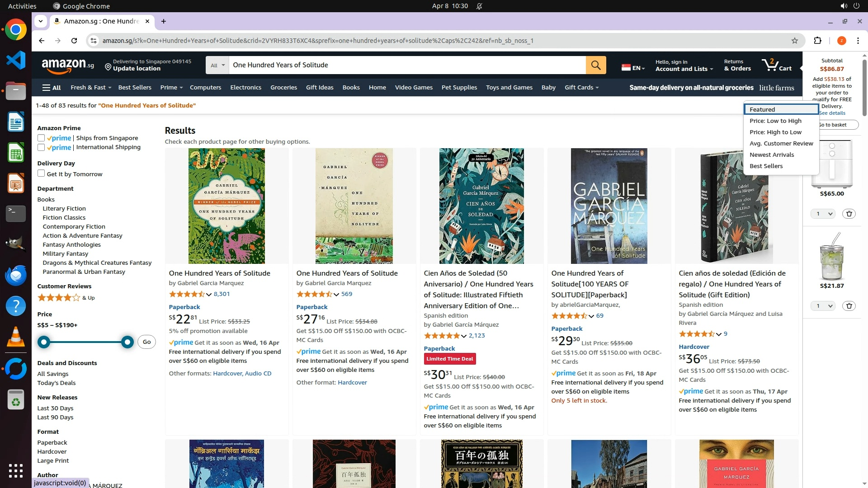Click the Amazon.sg logo
Image resolution: width=868 pixels, height=488 pixels.
click(68, 66)
